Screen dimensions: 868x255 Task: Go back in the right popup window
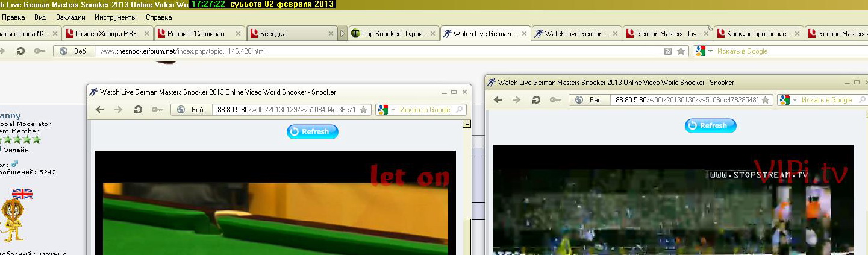498,100
